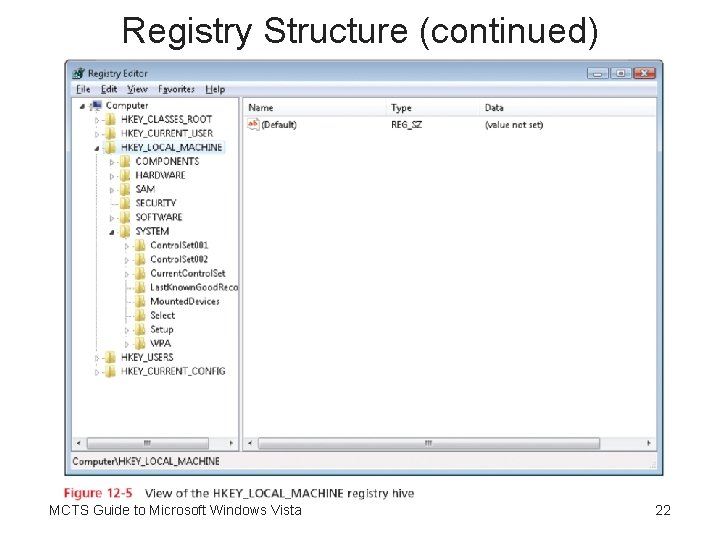Click the HKEY_LOCAL_MACHINE folder icon
Viewport: 720px width, 540px height.
click(110, 147)
